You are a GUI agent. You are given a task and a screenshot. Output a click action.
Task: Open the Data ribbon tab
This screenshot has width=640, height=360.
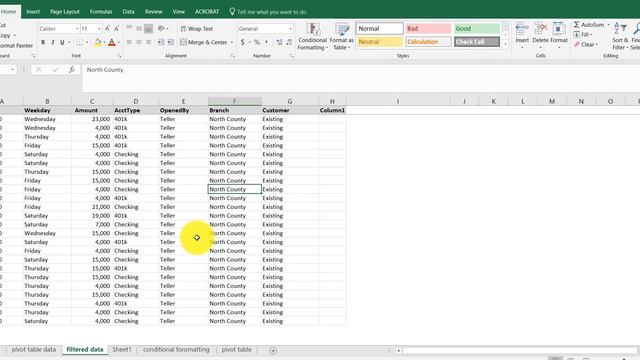128,11
